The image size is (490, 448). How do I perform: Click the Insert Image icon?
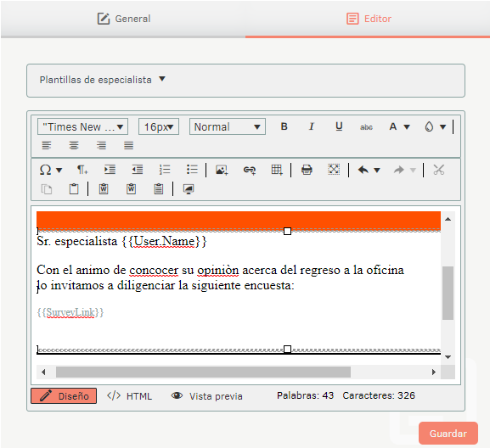pos(222,171)
